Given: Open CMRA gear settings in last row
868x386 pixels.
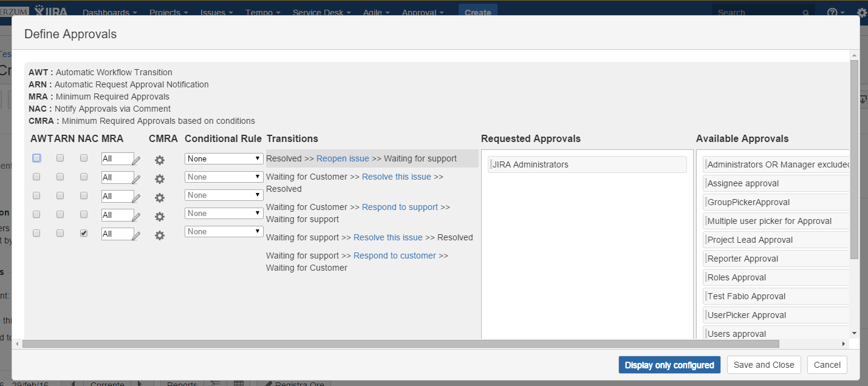Looking at the screenshot, I should click(160, 235).
